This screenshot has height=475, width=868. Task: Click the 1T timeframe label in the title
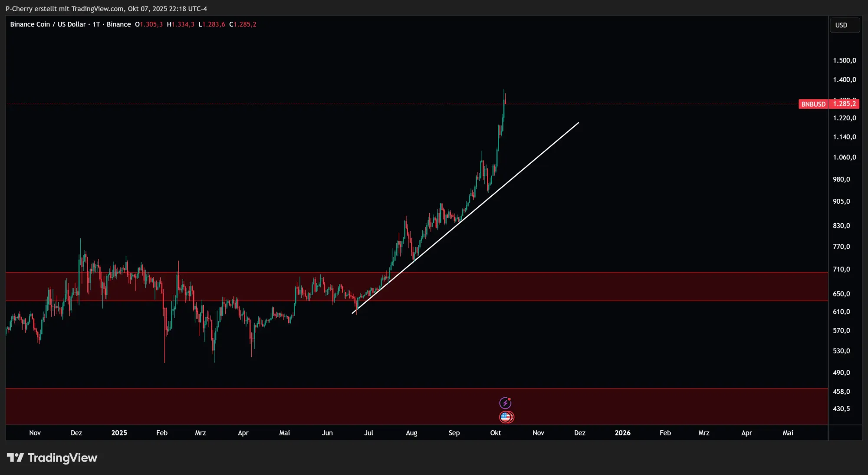pos(96,24)
